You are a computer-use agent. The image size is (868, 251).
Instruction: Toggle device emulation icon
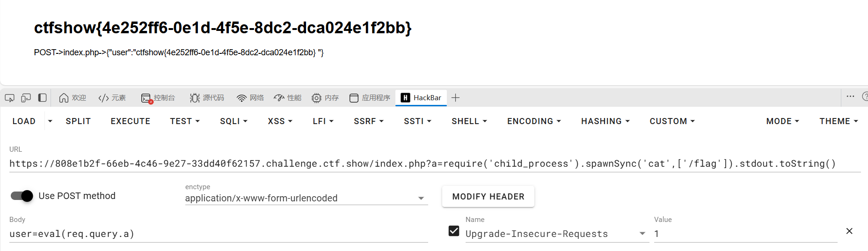point(26,98)
